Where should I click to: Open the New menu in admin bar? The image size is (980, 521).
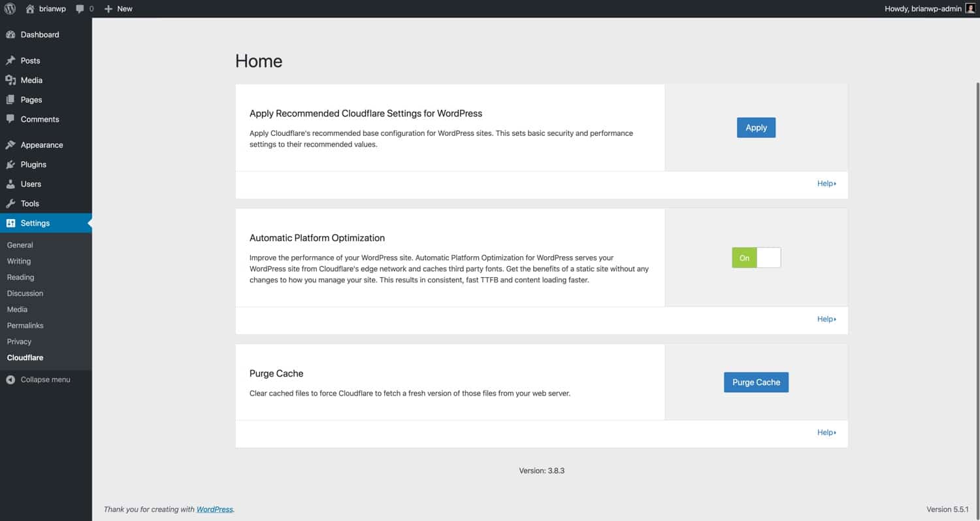118,8
